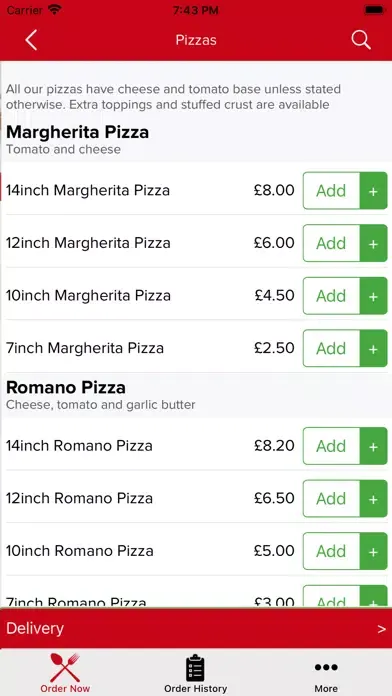Screen dimensions: 392x696
Task: Tap plus icon for 14inch Romano Pizza
Action: coord(373,446)
